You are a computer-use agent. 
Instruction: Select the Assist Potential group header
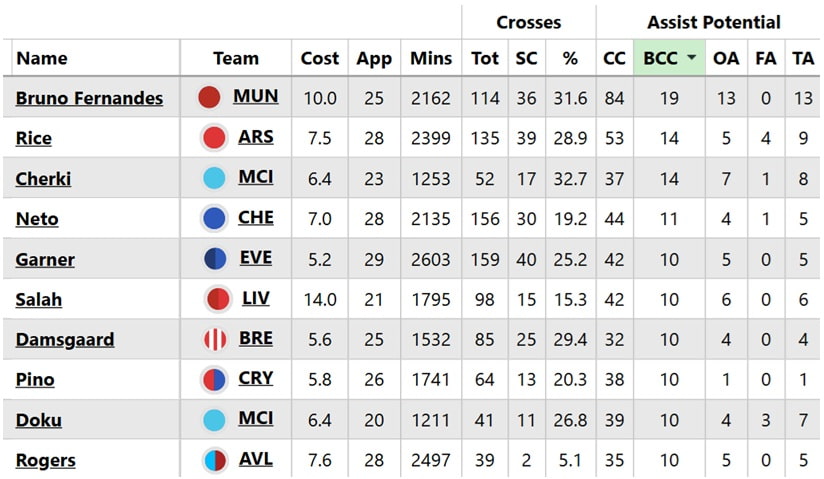pyautogui.click(x=713, y=22)
